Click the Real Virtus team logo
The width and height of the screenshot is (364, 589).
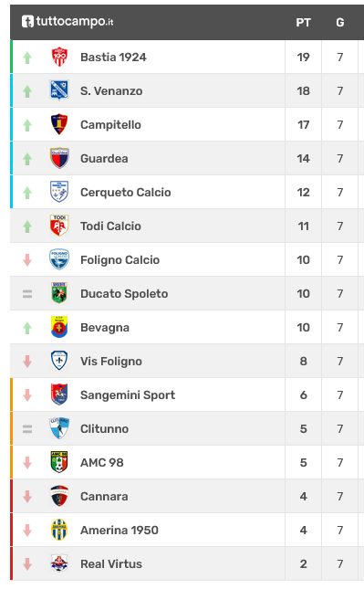59,563
